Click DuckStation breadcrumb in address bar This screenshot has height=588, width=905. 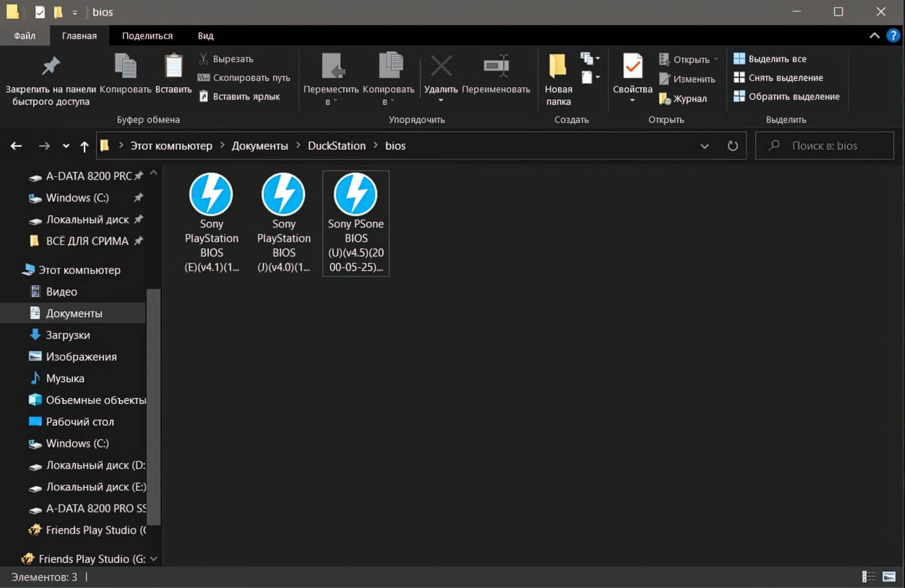click(337, 146)
